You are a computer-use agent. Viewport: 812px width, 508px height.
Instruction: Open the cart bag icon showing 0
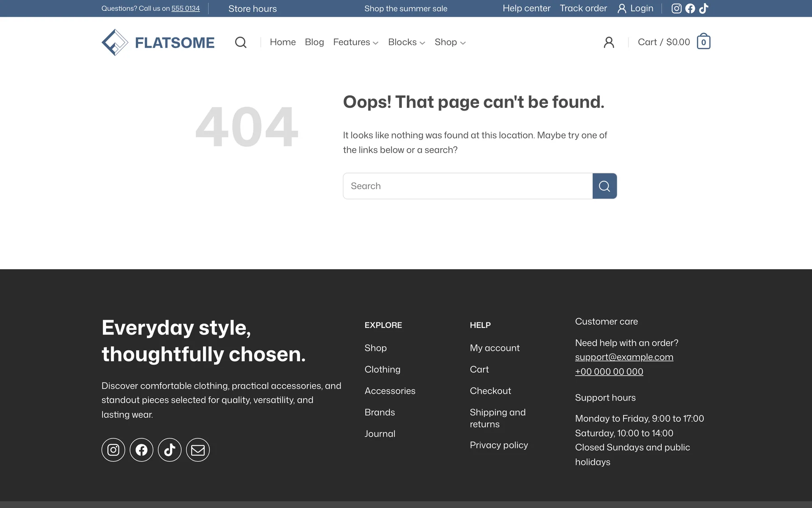[x=704, y=42]
